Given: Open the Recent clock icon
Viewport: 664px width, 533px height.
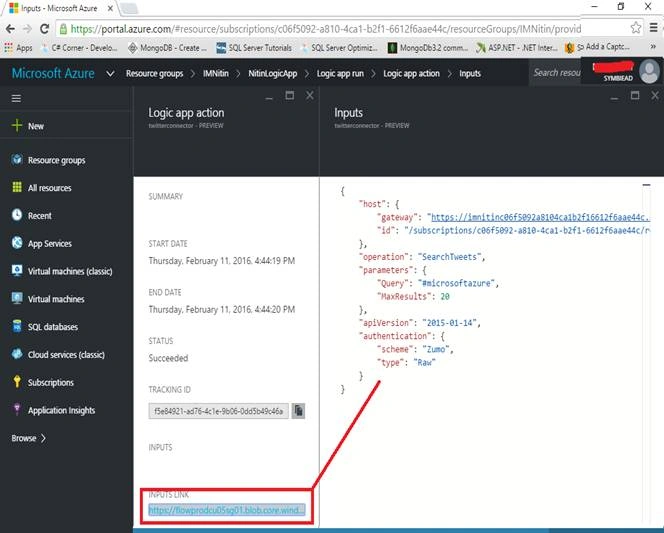Looking at the screenshot, I should (x=17, y=215).
